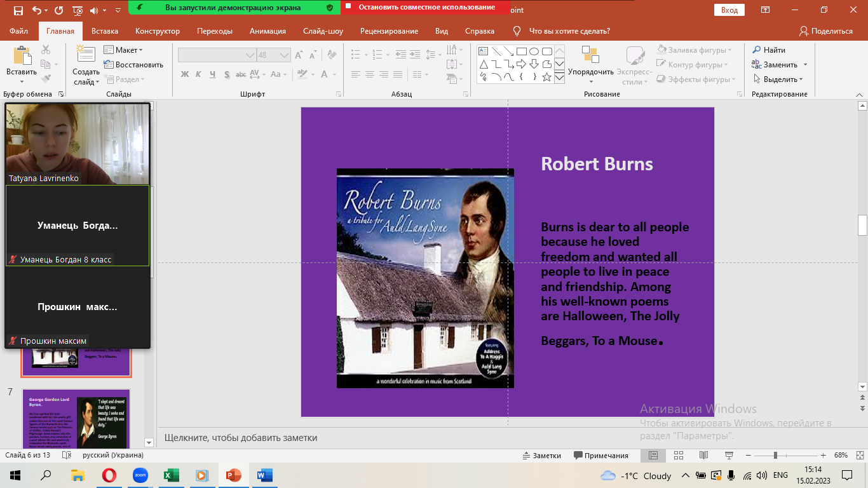Screen dimensions: 868x488
Task: Select the oval shape in shapes gallery
Action: [534, 51]
